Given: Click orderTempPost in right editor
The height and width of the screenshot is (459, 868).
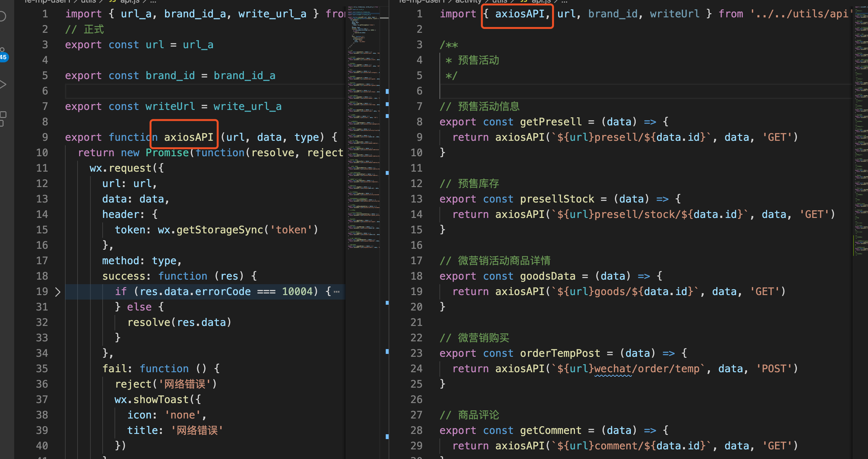Looking at the screenshot, I should pos(560,353).
